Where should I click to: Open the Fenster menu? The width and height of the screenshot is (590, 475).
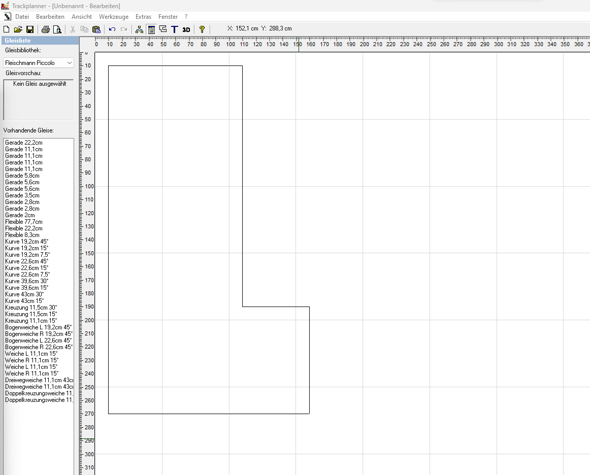pos(168,17)
